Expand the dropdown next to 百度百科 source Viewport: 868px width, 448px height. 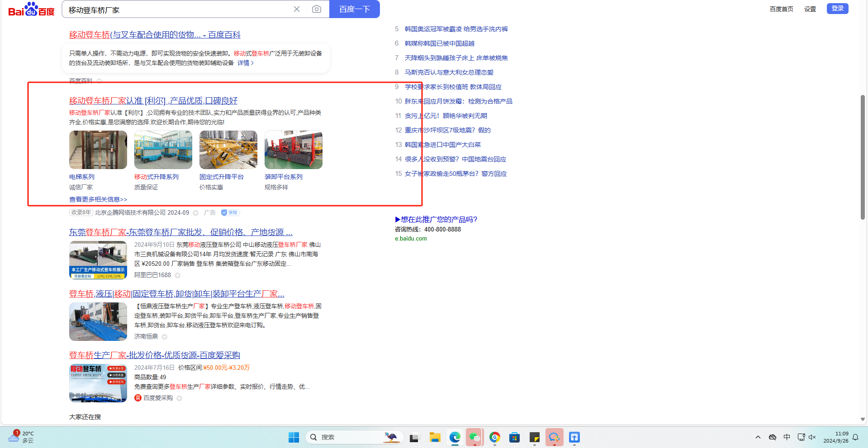tap(99, 81)
